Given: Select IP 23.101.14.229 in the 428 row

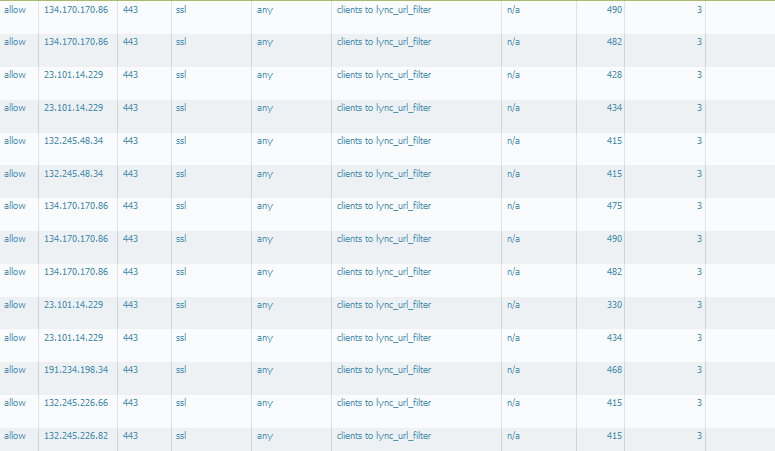Looking at the screenshot, I should 74,75.
